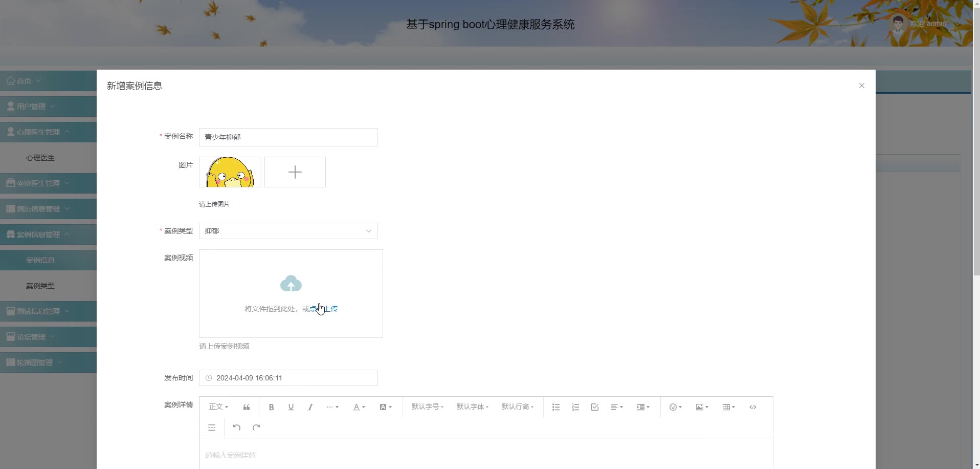
Task: Undo the last editor action
Action: pyautogui.click(x=237, y=428)
